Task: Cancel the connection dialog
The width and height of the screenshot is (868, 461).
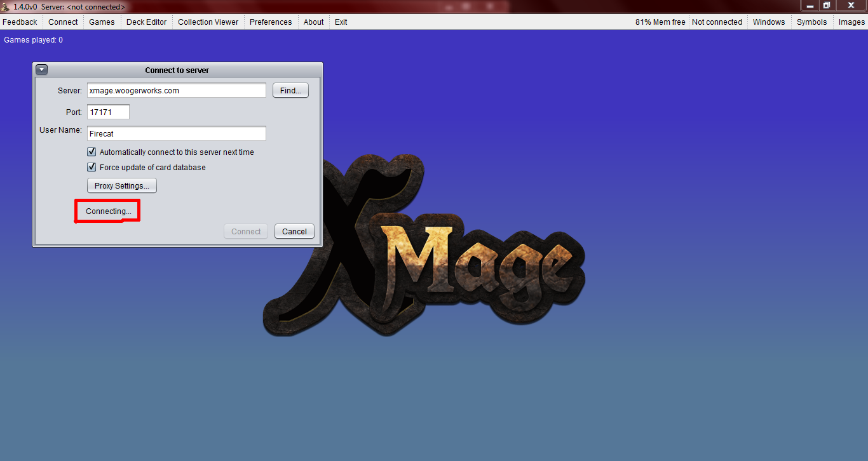Action: click(x=294, y=231)
